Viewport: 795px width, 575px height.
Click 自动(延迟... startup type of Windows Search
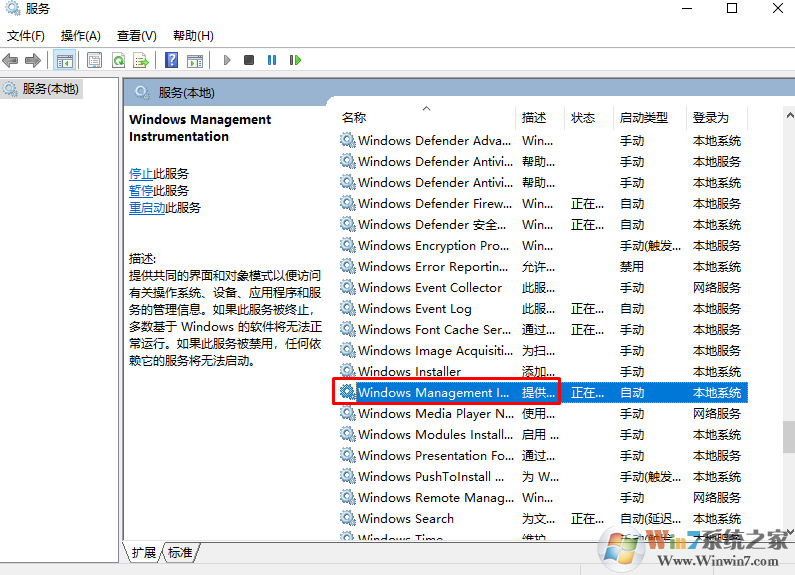pyautogui.click(x=650, y=519)
